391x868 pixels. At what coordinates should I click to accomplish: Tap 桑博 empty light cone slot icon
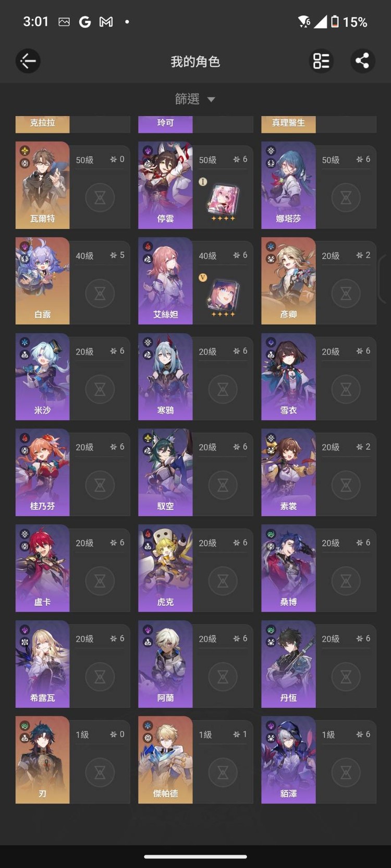(346, 581)
